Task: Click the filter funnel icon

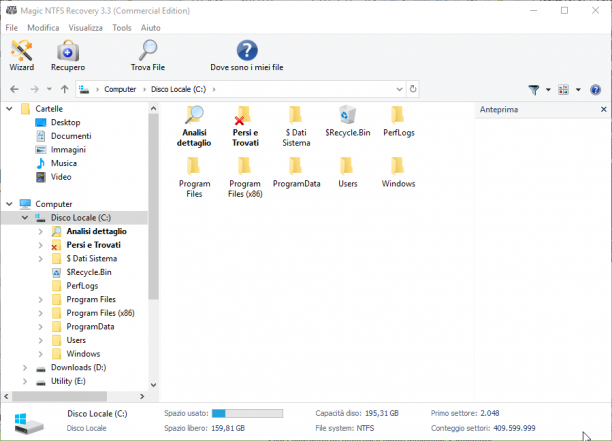Action: coord(534,90)
